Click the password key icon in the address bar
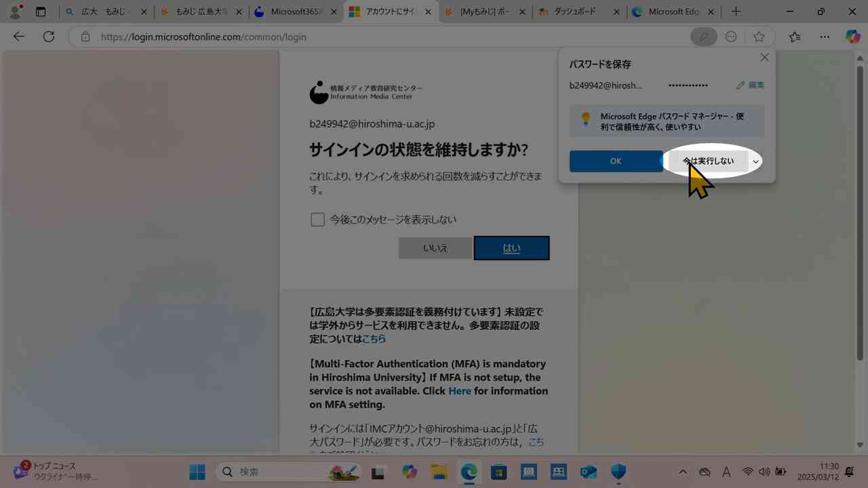 click(704, 37)
